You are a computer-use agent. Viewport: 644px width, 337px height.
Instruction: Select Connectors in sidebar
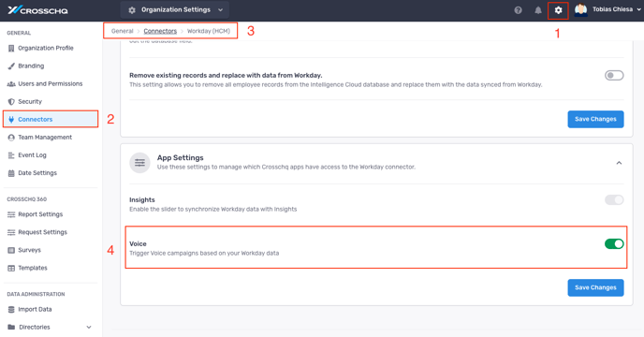(x=51, y=119)
